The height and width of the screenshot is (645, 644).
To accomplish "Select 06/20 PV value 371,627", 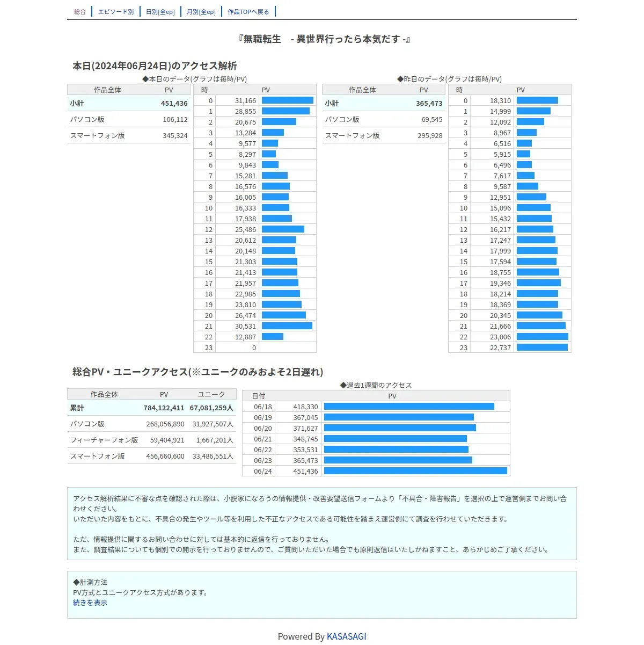I will pyautogui.click(x=306, y=428).
